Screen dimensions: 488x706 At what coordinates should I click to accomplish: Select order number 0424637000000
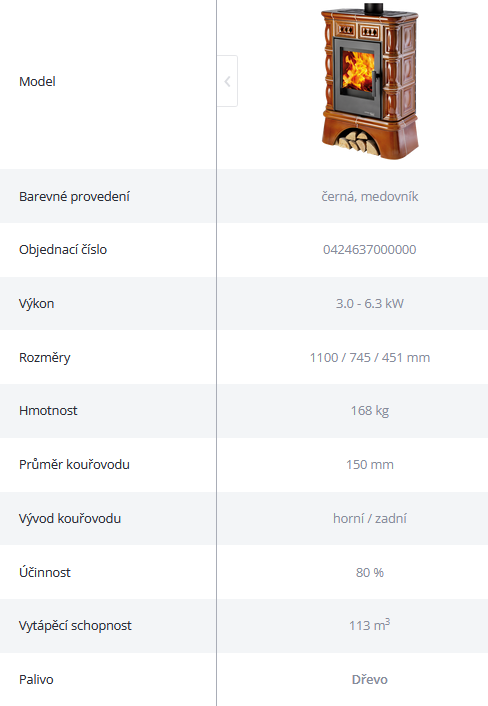(370, 249)
